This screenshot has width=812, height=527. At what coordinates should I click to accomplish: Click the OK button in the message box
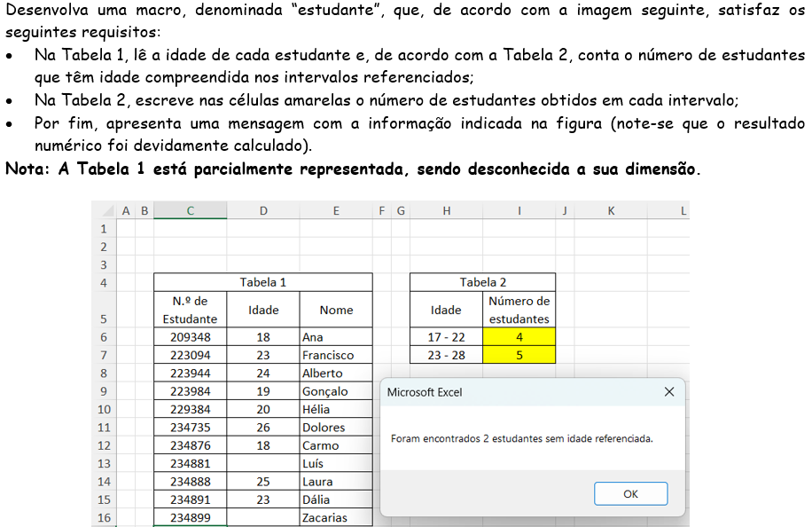[x=630, y=494]
